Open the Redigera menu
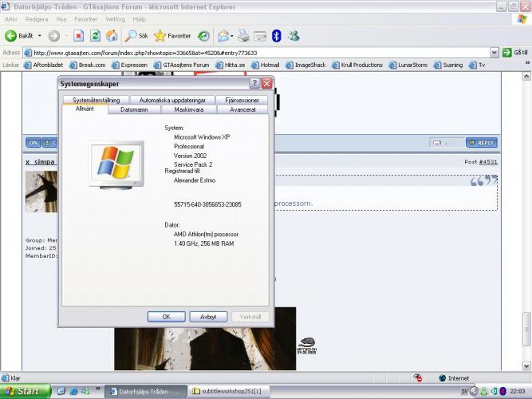The width and height of the screenshot is (532, 399). (x=37, y=19)
